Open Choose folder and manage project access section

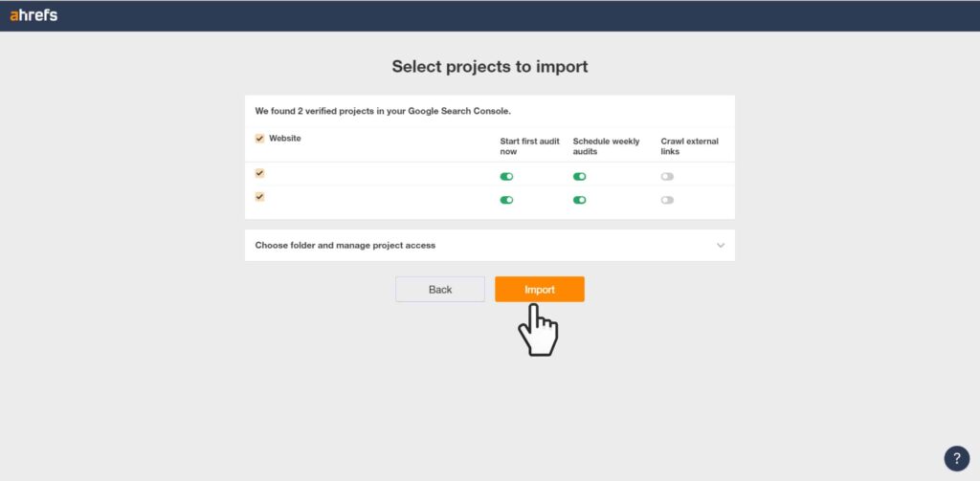345,246
